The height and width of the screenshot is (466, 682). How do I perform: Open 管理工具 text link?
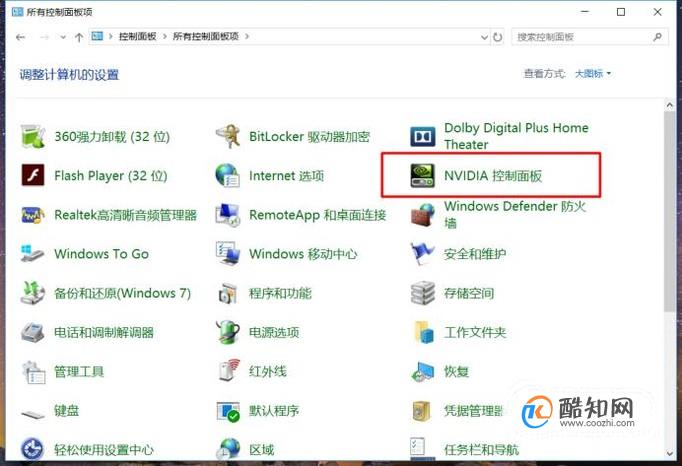point(79,372)
